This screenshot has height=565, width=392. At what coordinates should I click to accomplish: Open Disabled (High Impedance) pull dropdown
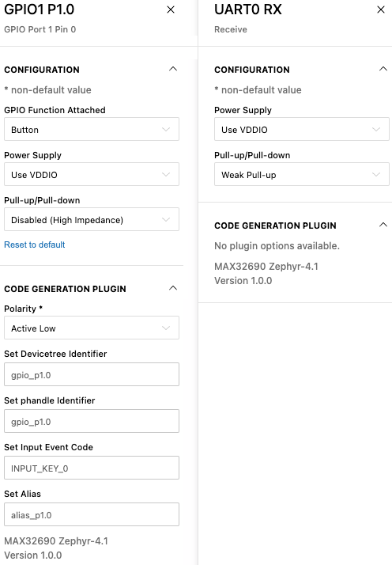tap(92, 219)
